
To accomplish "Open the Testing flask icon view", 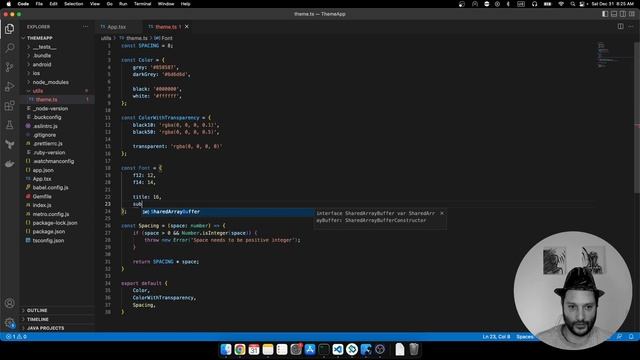I will (9, 125).
